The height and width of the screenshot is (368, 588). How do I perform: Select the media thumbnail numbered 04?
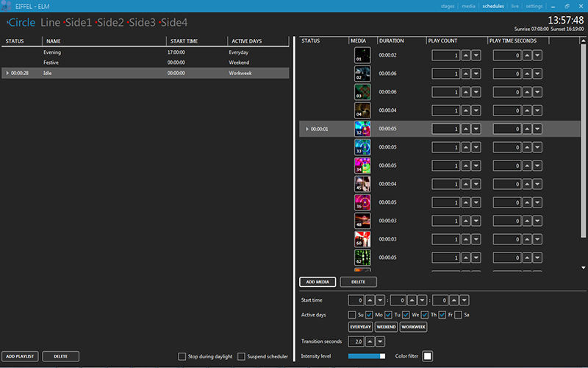[x=362, y=110]
